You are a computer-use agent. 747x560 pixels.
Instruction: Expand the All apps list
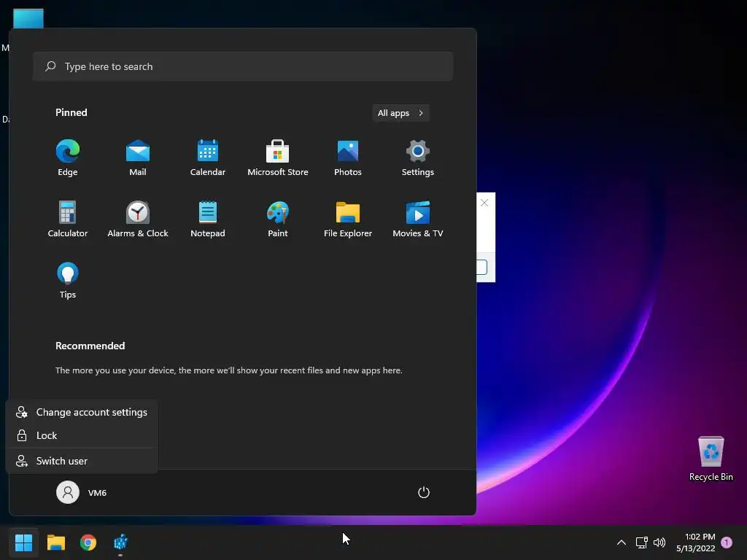click(x=400, y=113)
